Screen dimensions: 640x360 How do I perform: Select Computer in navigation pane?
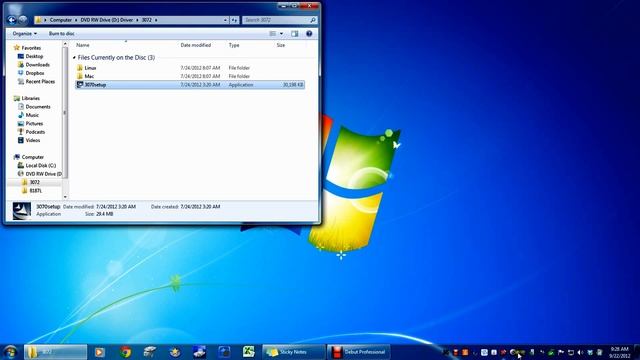[x=33, y=157]
